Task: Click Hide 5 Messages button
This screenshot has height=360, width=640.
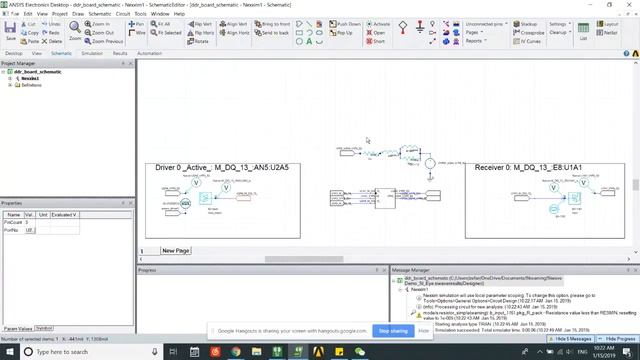Action: [570, 339]
